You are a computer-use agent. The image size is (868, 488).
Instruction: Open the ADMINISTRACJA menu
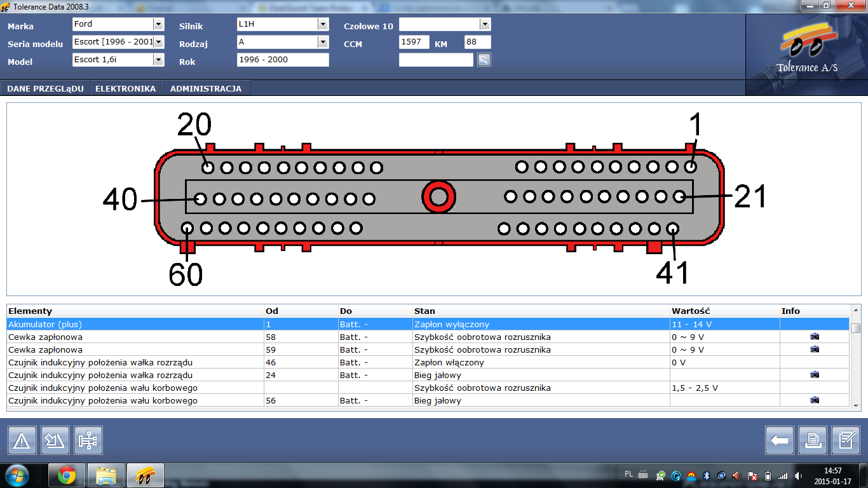[x=206, y=88]
